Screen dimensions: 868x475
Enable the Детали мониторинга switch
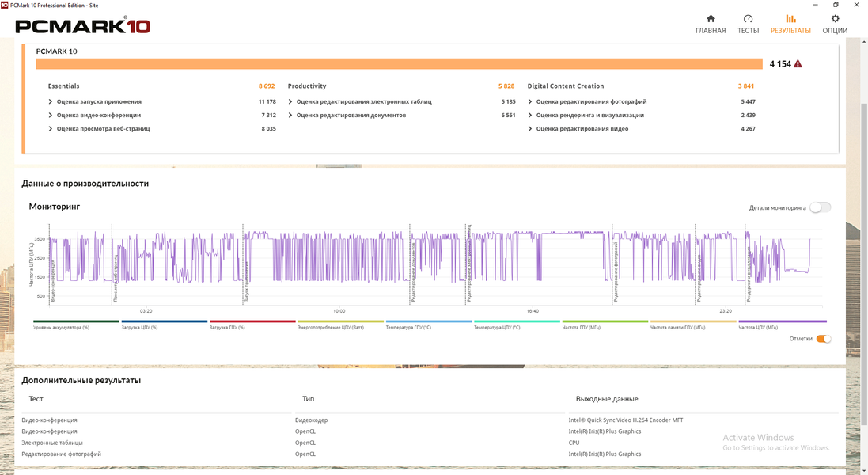point(820,207)
